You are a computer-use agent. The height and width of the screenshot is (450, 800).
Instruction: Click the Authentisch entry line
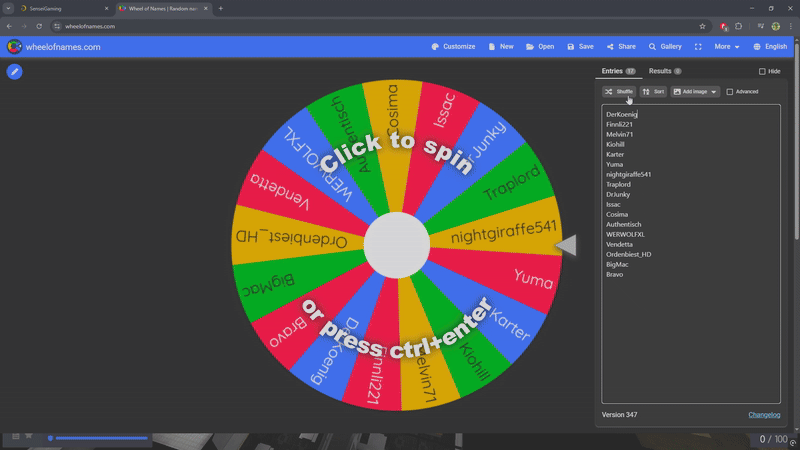click(623, 224)
